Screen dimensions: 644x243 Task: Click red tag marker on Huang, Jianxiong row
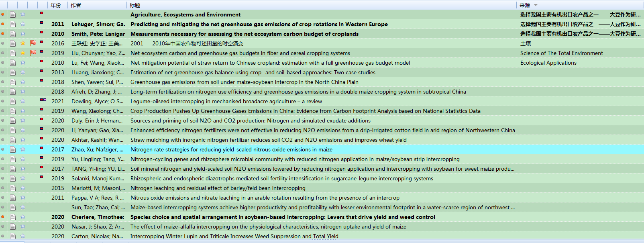41,71
